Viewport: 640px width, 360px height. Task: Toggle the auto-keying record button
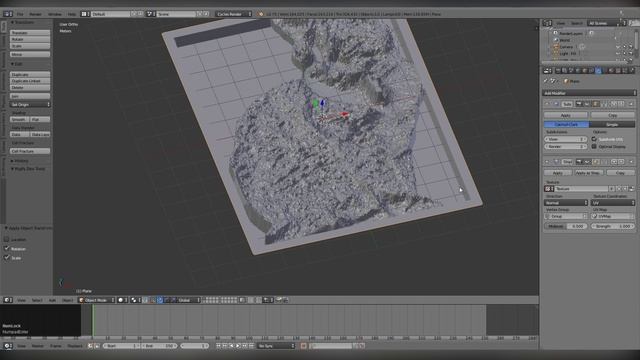[303, 346]
